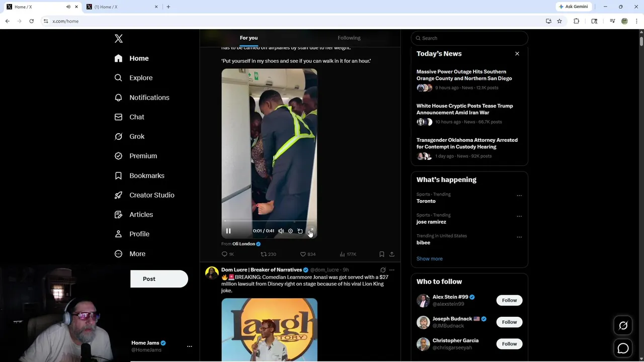
Task: Open options for Toronto trend
Action: (x=519, y=196)
